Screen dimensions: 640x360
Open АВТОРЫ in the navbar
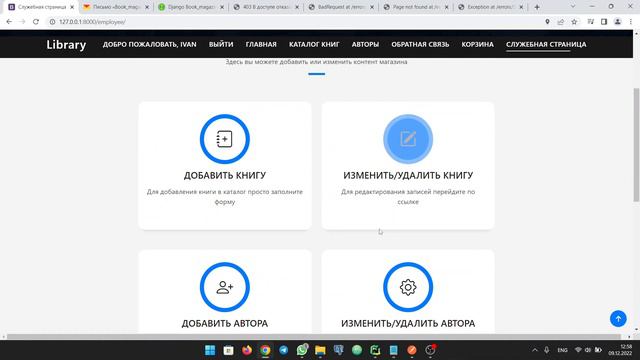point(365,44)
